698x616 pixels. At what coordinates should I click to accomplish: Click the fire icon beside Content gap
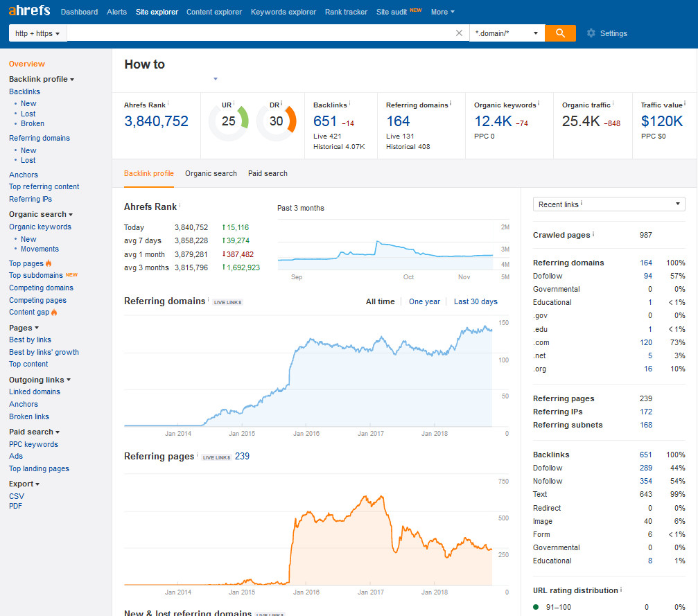point(54,313)
